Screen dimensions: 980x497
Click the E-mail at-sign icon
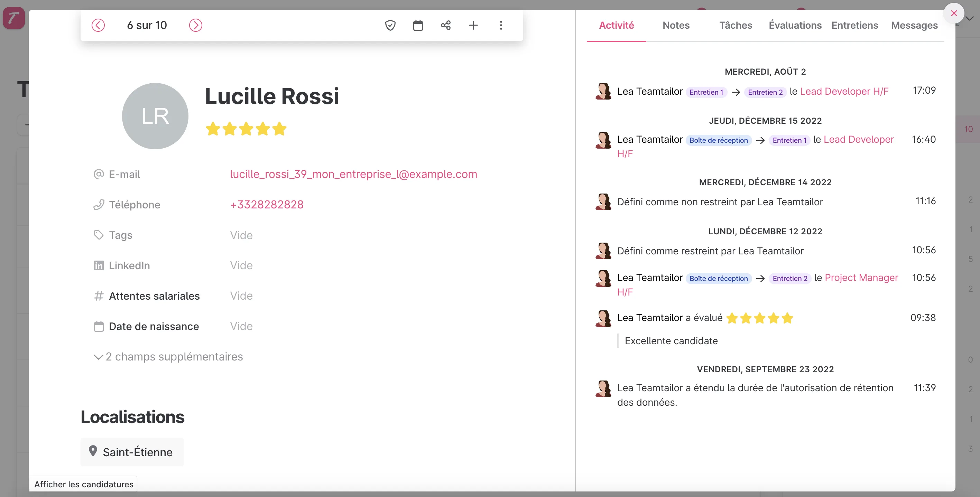click(99, 174)
